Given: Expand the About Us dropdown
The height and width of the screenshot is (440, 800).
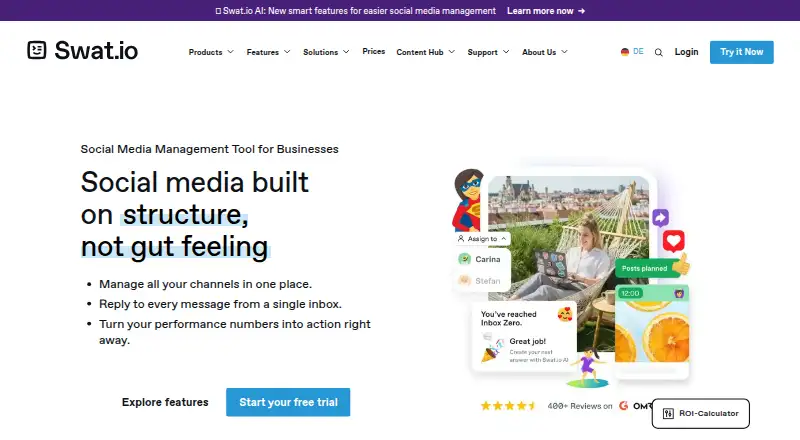Looking at the screenshot, I should (544, 52).
